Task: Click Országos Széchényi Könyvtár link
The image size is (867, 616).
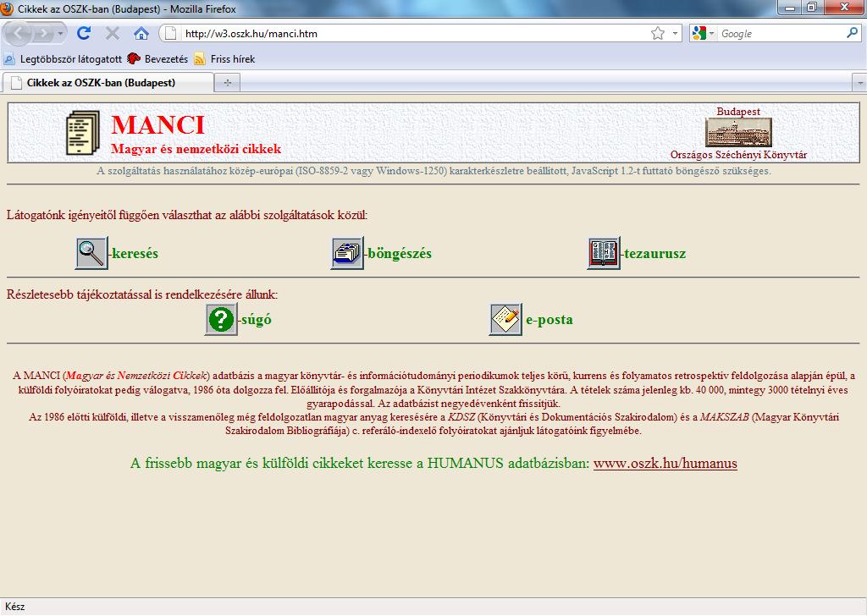Action: pos(738,155)
